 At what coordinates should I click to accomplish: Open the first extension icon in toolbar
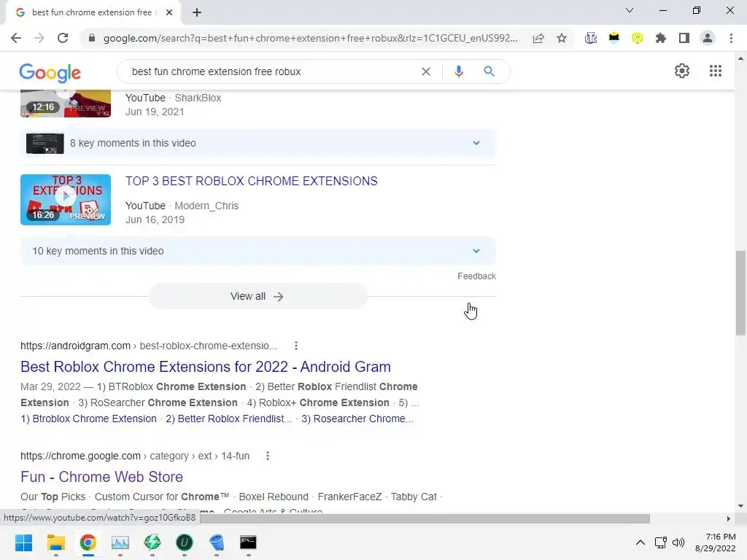click(591, 38)
